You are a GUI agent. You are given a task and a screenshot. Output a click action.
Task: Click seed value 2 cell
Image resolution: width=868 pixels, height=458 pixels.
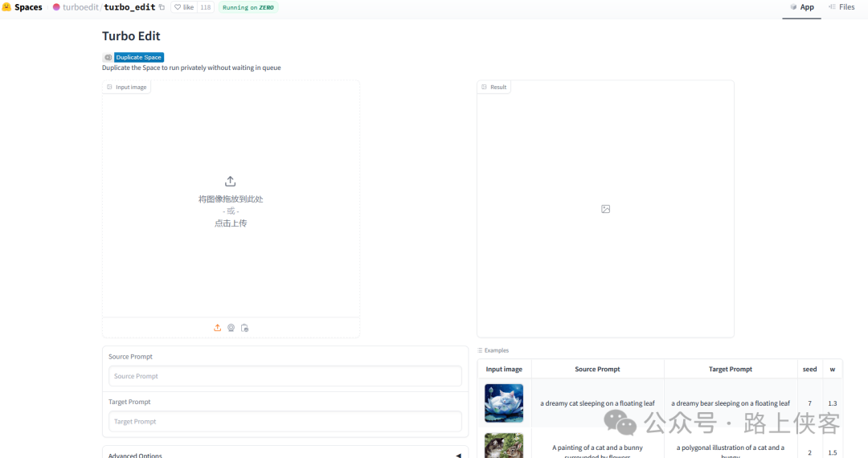809,452
